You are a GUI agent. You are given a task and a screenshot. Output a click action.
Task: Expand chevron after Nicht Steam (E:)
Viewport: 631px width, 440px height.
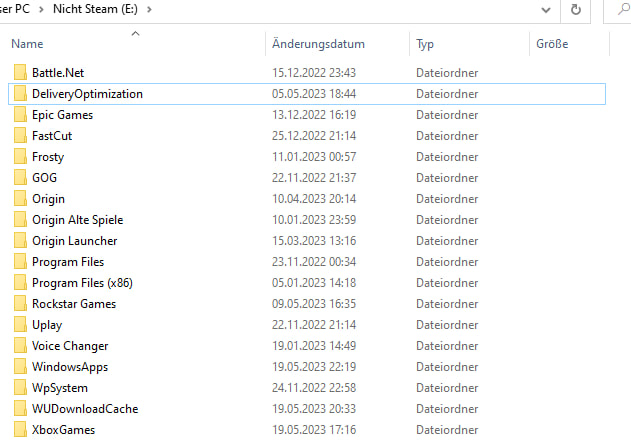pyautogui.click(x=149, y=9)
